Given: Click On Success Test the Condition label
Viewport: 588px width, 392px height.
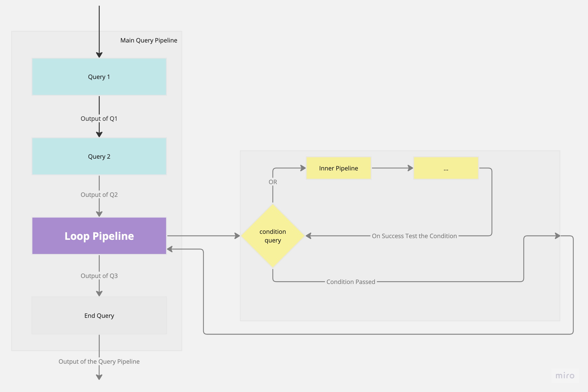Looking at the screenshot, I should pos(414,236).
